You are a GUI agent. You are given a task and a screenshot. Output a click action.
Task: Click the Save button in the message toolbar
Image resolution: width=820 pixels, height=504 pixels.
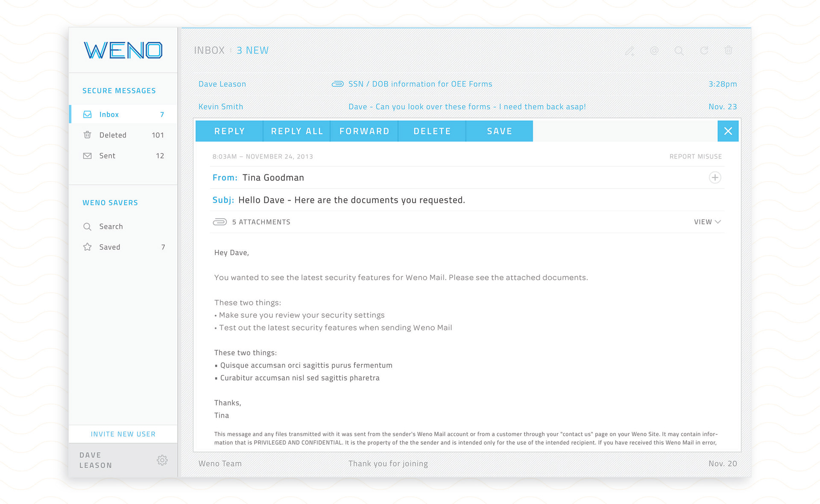point(499,131)
